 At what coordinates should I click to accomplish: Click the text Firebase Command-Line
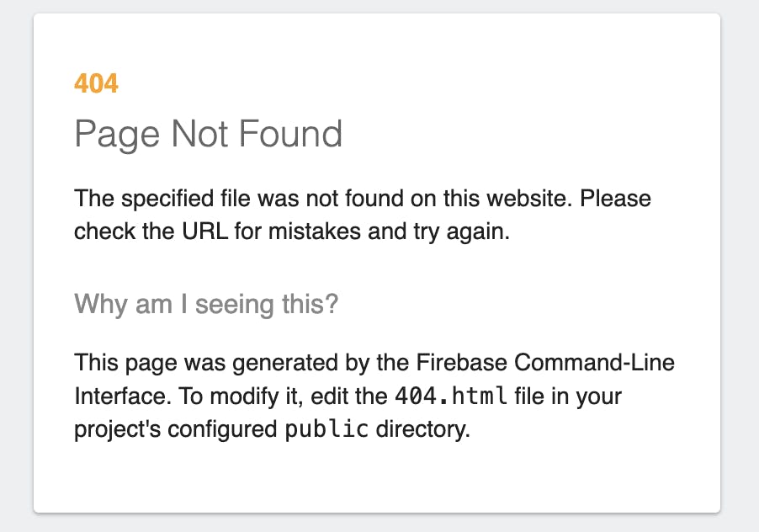pos(545,362)
